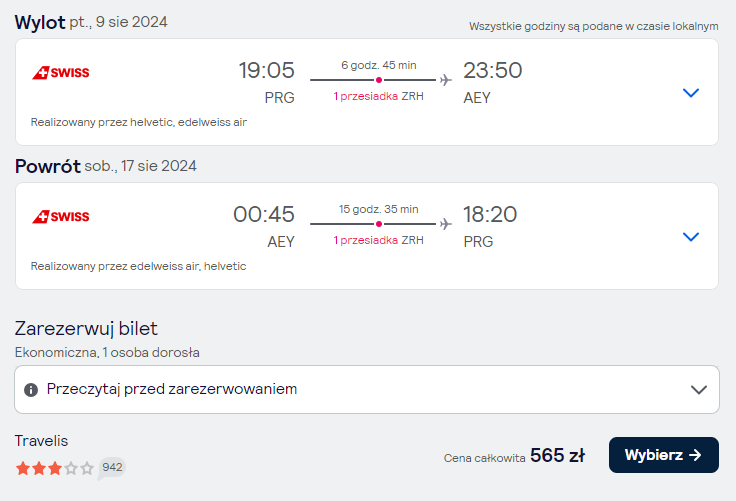
Task: Click the info icon before Przeczytaj
Action: point(31,390)
